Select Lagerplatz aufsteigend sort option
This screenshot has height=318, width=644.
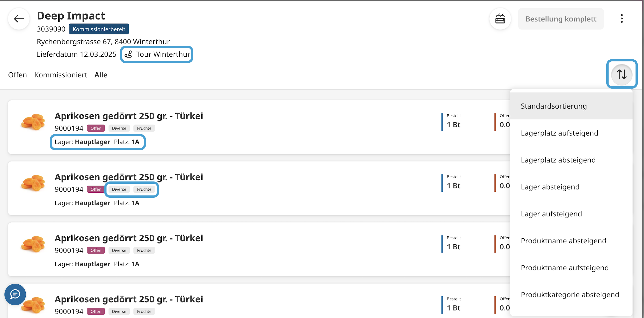coord(559,133)
